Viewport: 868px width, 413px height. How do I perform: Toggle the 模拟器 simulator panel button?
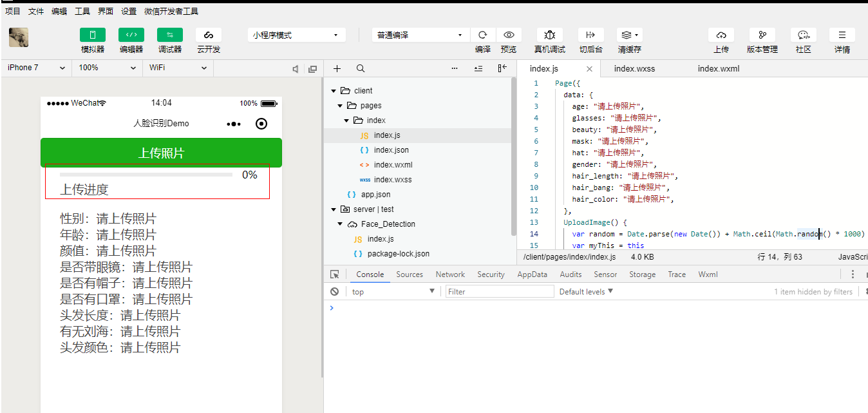tap(93, 35)
